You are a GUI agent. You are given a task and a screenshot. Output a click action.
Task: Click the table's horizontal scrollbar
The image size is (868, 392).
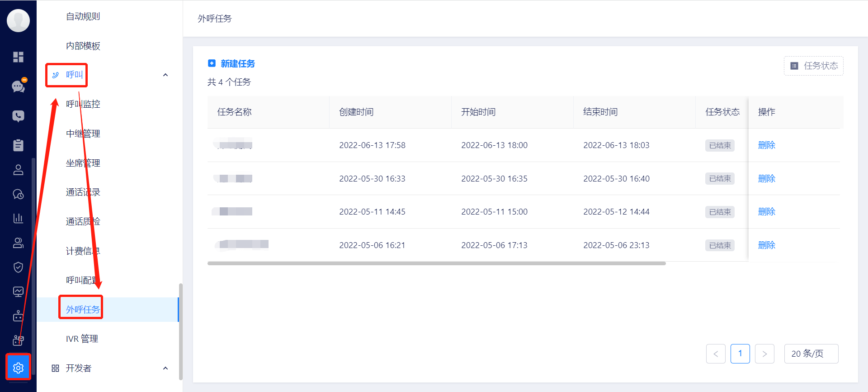(x=436, y=263)
